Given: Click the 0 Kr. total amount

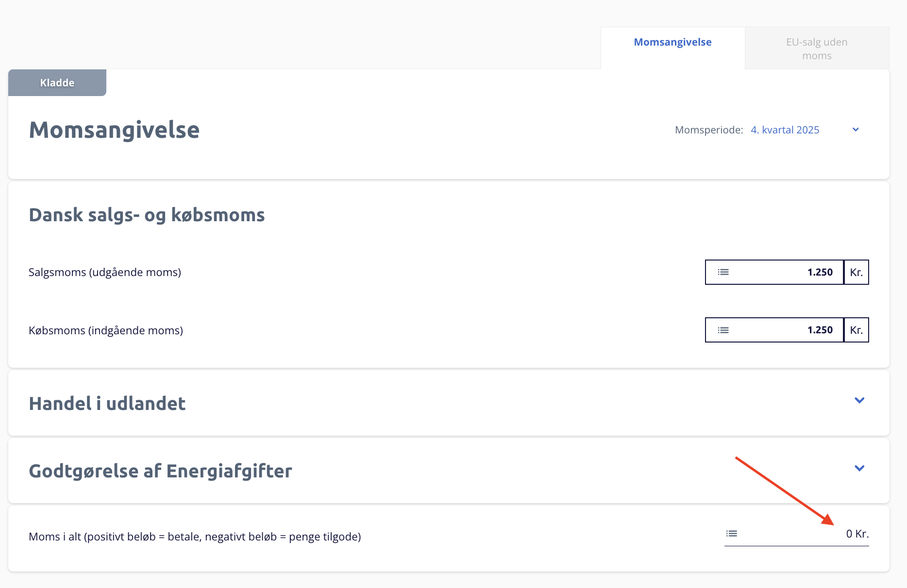Looking at the screenshot, I should pyautogui.click(x=857, y=534).
